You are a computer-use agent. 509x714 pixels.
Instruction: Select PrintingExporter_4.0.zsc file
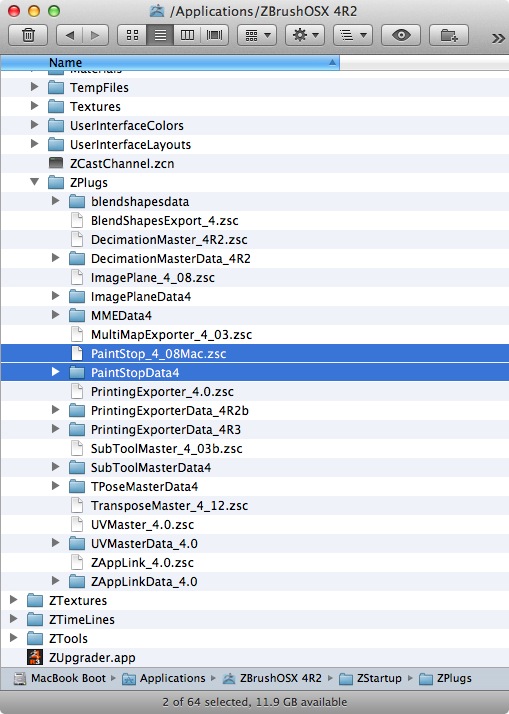click(x=162, y=392)
